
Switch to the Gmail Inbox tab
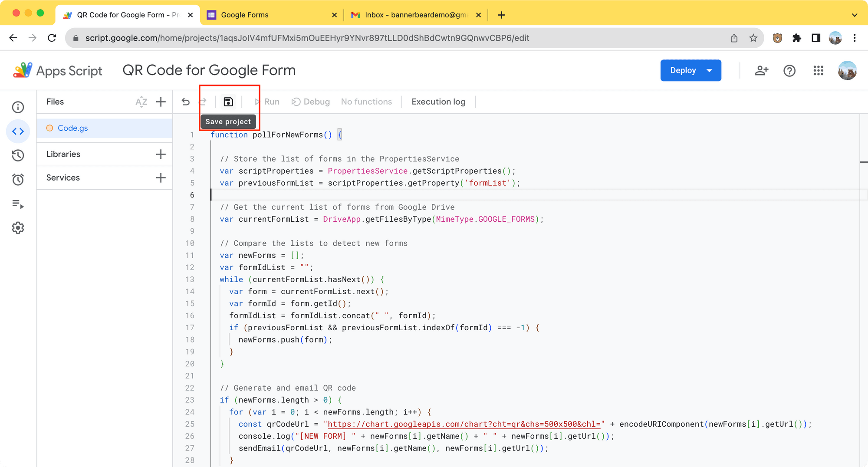(x=412, y=14)
